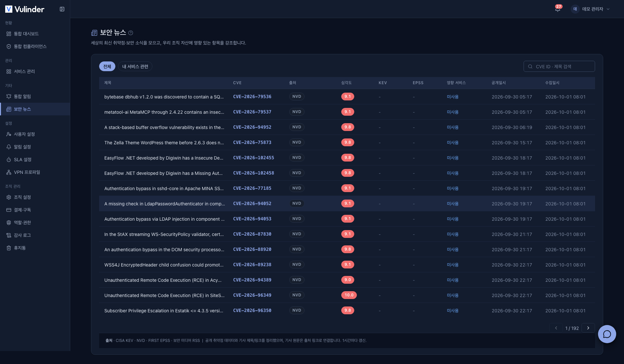The image size is (624, 364).
Task: Click the 10.0 severity badge
Action: (349, 295)
